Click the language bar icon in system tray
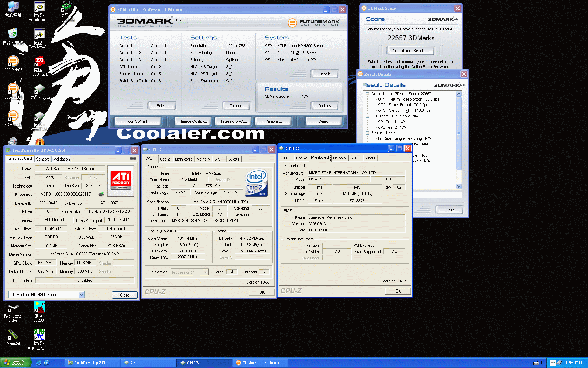 (553, 363)
